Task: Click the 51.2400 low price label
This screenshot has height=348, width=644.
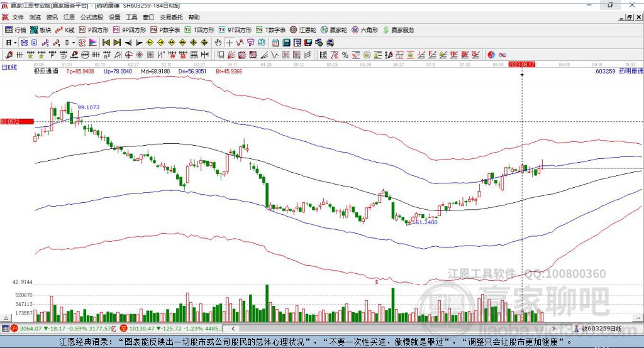Action: pos(427,222)
